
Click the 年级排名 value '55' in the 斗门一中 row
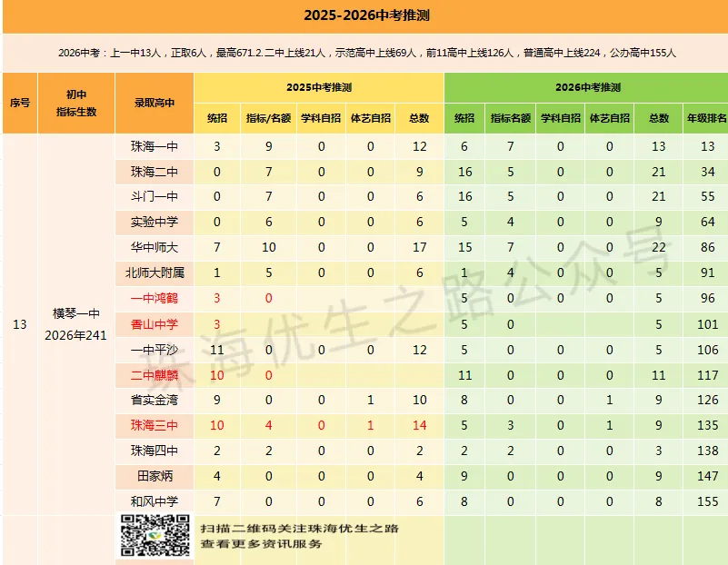pyautogui.click(x=708, y=197)
